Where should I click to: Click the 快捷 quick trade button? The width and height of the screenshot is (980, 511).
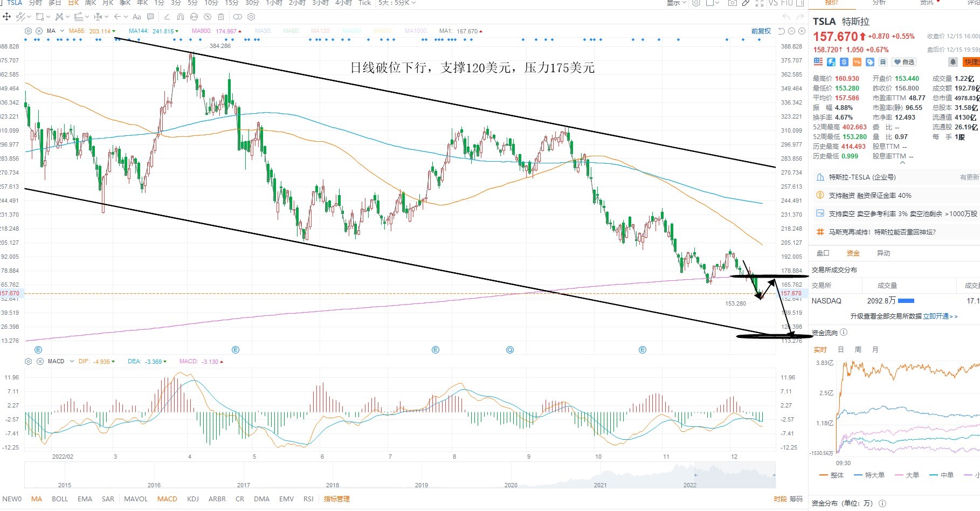[971, 62]
